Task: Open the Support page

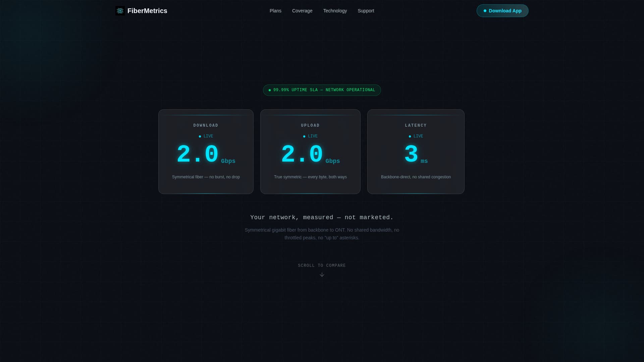Action: tap(366, 11)
